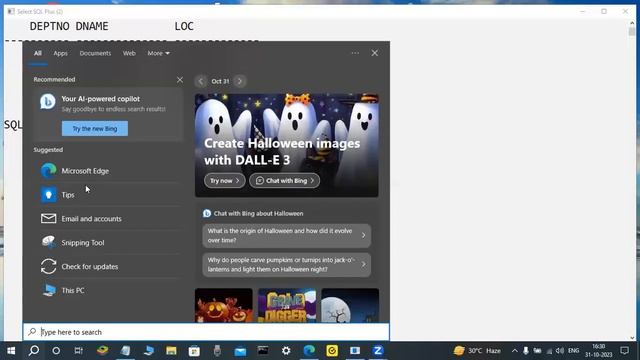Image resolution: width=640 pixels, height=360 pixels.
Task: Click the taskbar Search magnifier icon
Action: [x=34, y=351]
